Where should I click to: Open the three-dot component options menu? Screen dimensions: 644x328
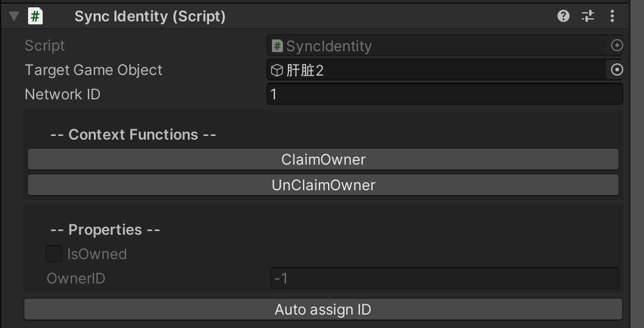612,16
